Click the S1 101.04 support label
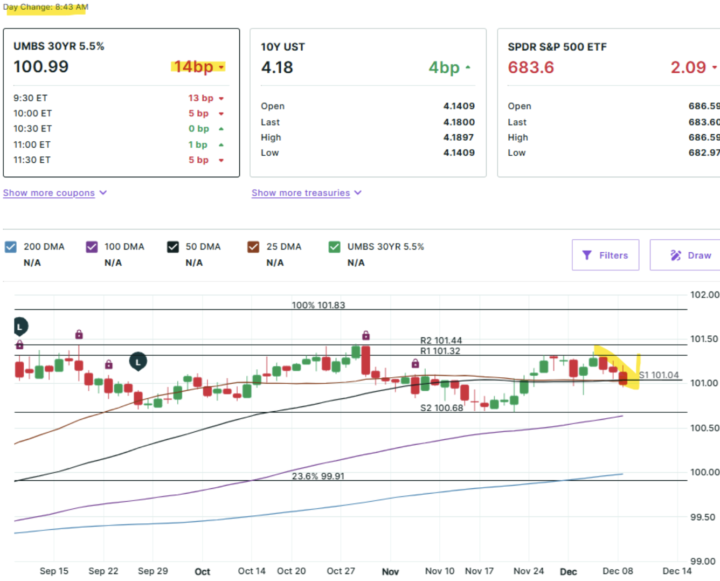The image size is (720, 581). [659, 375]
